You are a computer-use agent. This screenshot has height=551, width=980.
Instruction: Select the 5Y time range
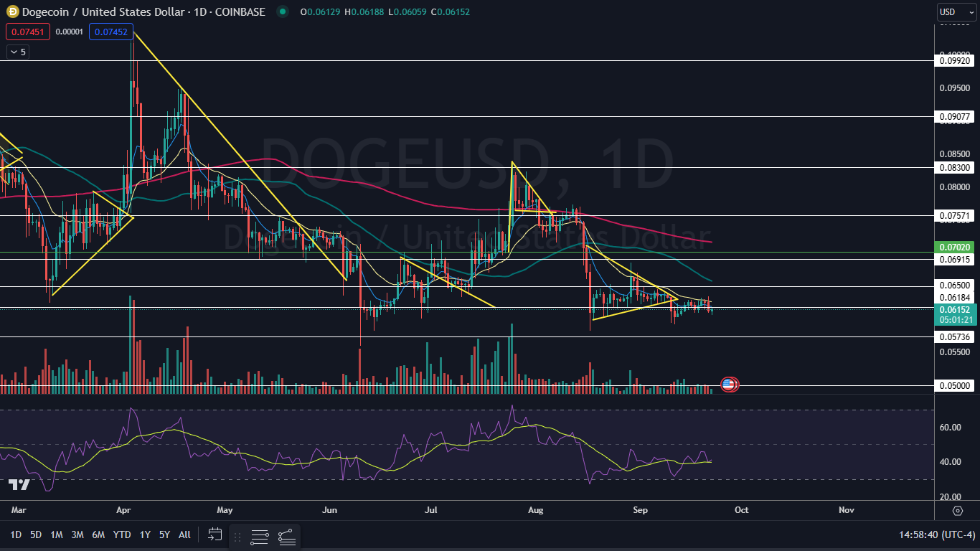164,534
